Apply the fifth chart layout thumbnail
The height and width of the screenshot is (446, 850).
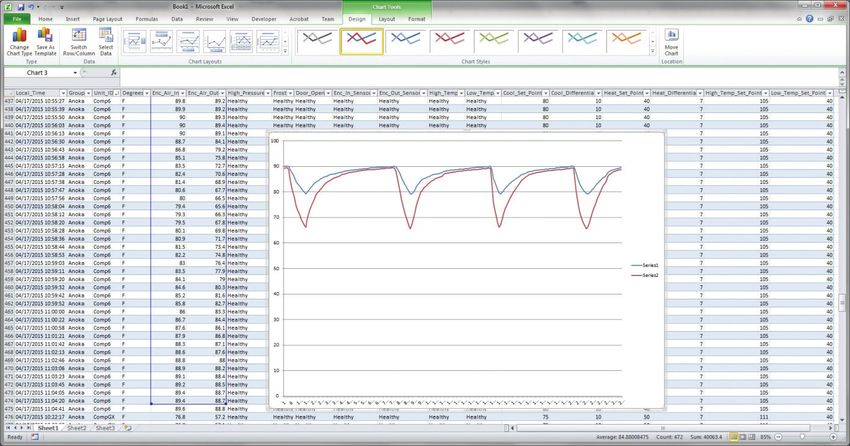pyautogui.click(x=241, y=42)
